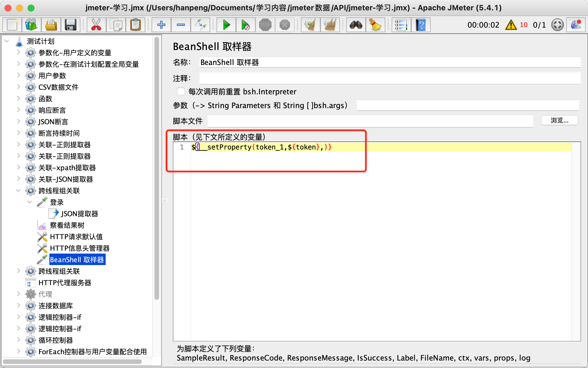Click the split-pane divider handle

[165, 201]
